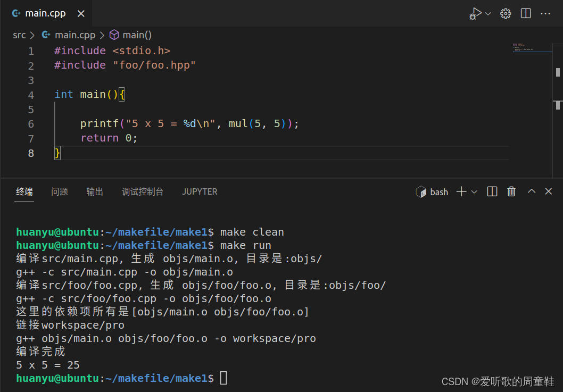Open the editor more actions ellipsis
563x392 pixels.
(545, 14)
